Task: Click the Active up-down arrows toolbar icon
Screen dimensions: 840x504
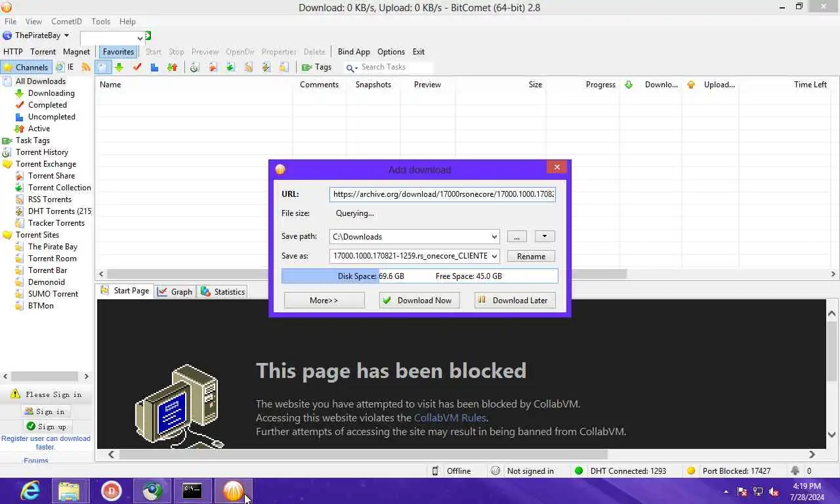Action: click(172, 67)
